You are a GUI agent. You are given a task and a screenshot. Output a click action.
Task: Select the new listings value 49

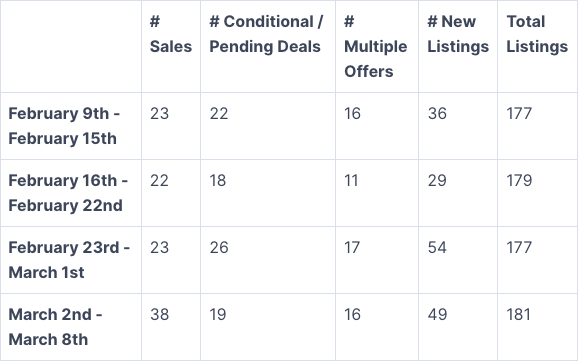[x=437, y=315]
